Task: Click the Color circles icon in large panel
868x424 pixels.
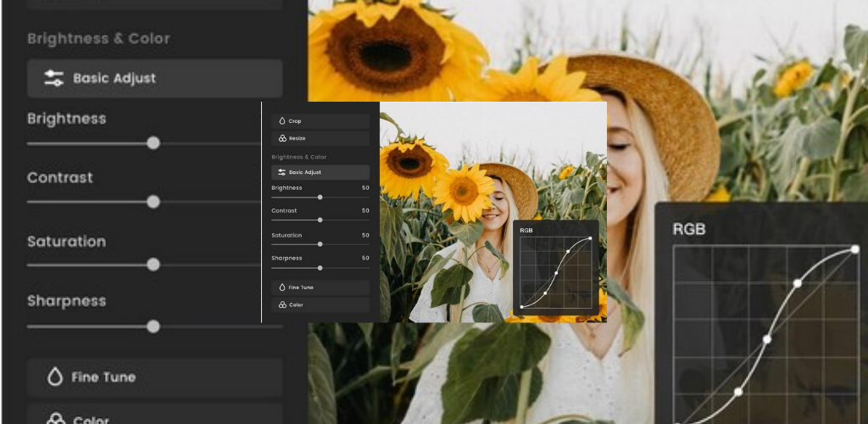Action: click(x=55, y=419)
